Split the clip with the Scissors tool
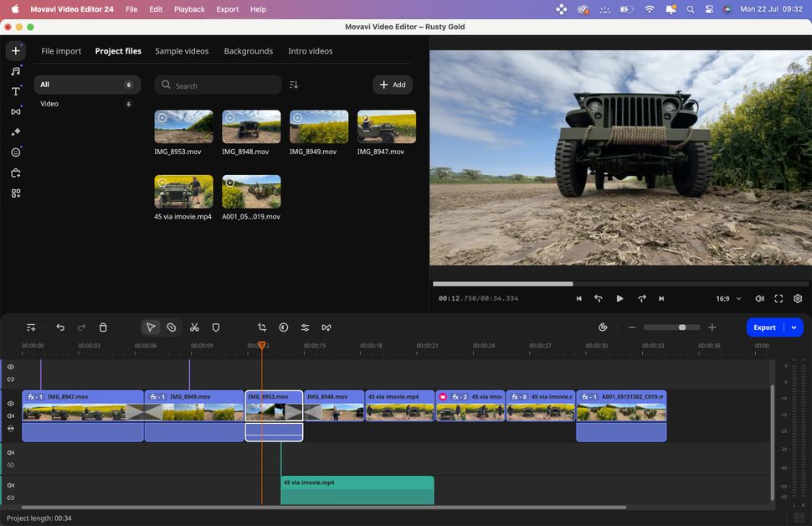Viewport: 812px width, 526px height. (194, 327)
